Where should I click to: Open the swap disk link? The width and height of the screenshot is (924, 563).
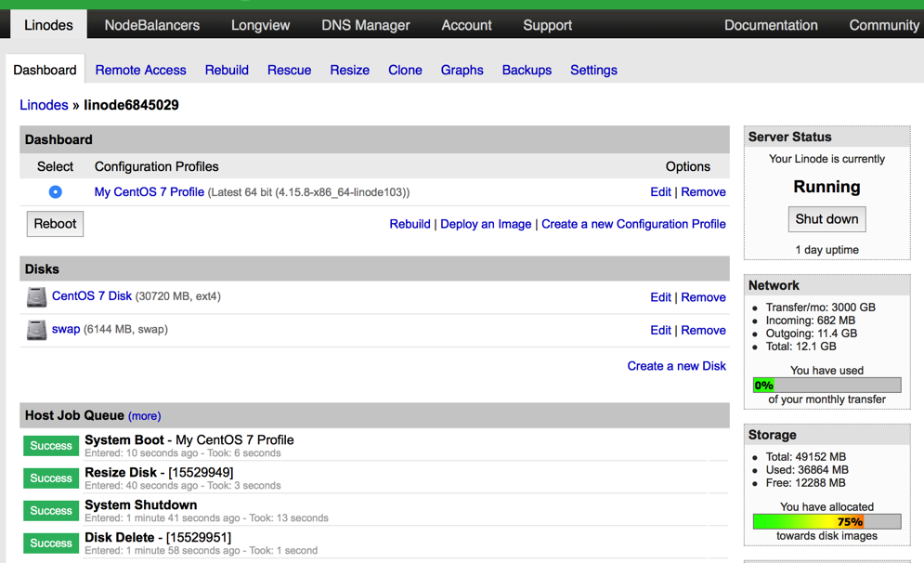pyautogui.click(x=66, y=329)
